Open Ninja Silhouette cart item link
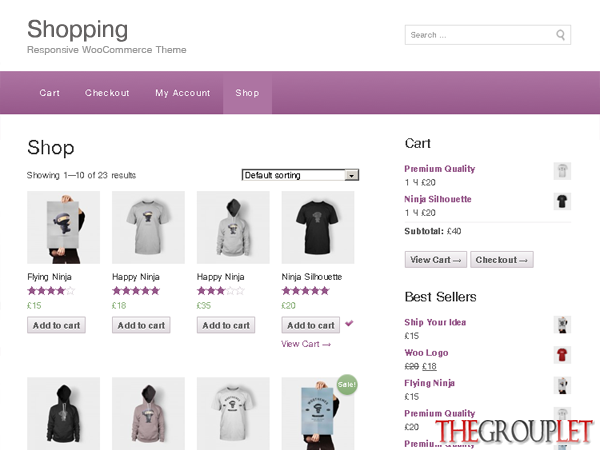600x450 pixels. (438, 199)
